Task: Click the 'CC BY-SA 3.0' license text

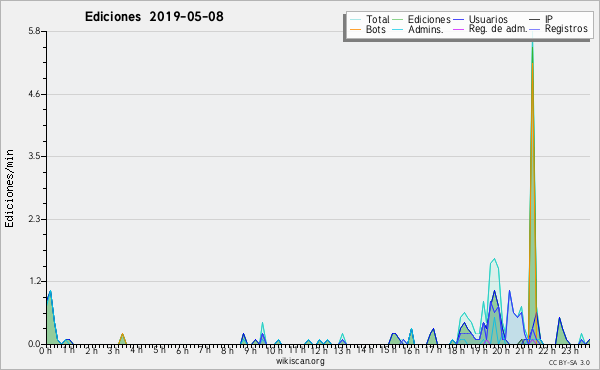Action: pos(569,362)
